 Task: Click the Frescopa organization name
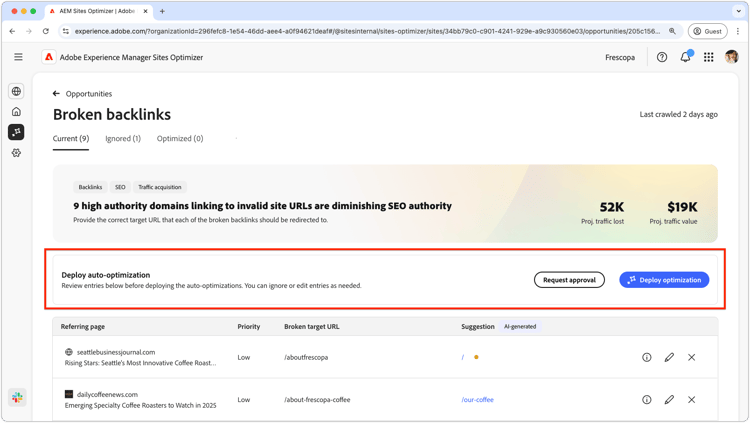point(620,57)
